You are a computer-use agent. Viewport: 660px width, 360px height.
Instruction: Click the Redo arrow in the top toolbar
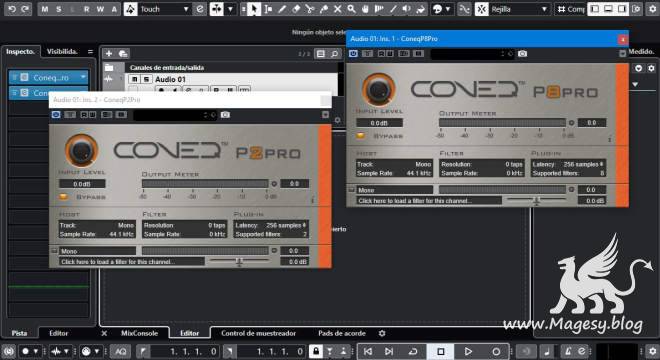(x=25, y=9)
